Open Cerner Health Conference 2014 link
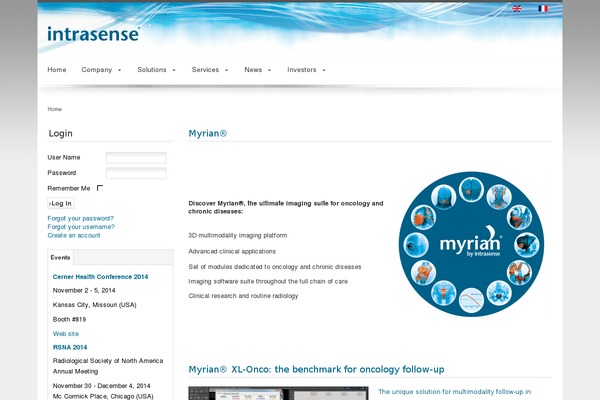 click(x=100, y=276)
